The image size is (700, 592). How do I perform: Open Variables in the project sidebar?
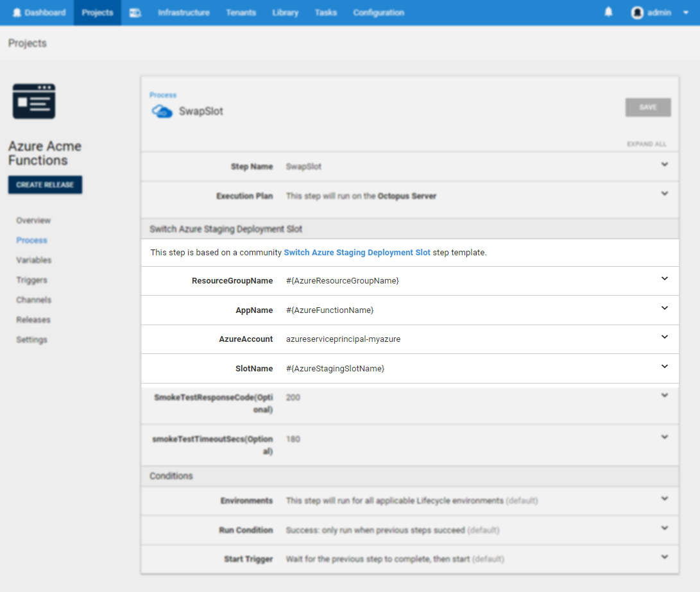pyautogui.click(x=34, y=260)
